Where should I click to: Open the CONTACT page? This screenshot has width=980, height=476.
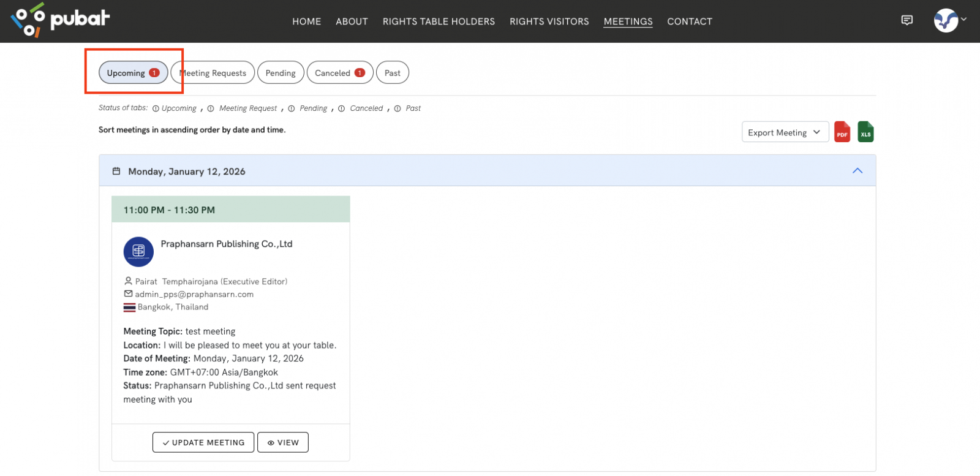[x=690, y=21]
